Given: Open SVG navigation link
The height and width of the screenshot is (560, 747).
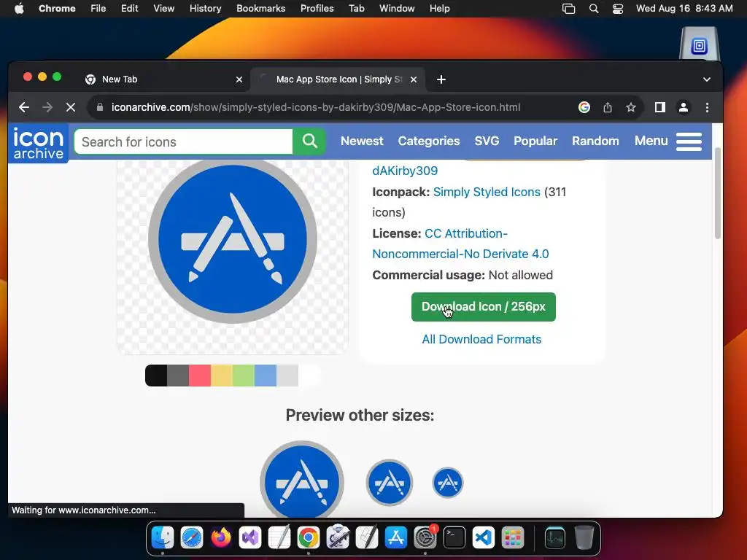Looking at the screenshot, I should tap(487, 141).
